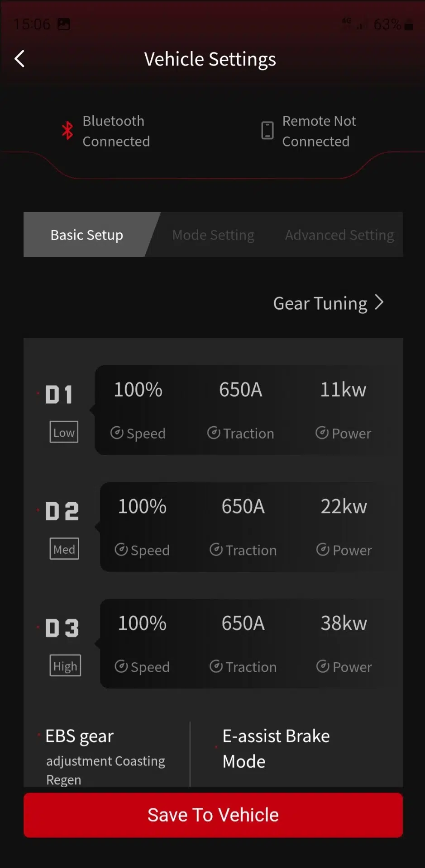Select the D3 High gear mode
Screen dimensions: 425x868
[x=65, y=665]
